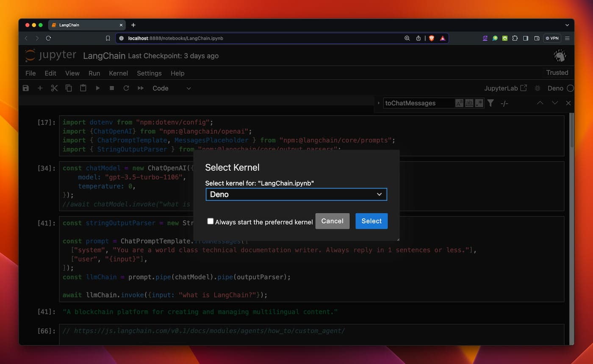Click the LangChain notebook title to rename
The height and width of the screenshot is (364, 593).
[104, 56]
